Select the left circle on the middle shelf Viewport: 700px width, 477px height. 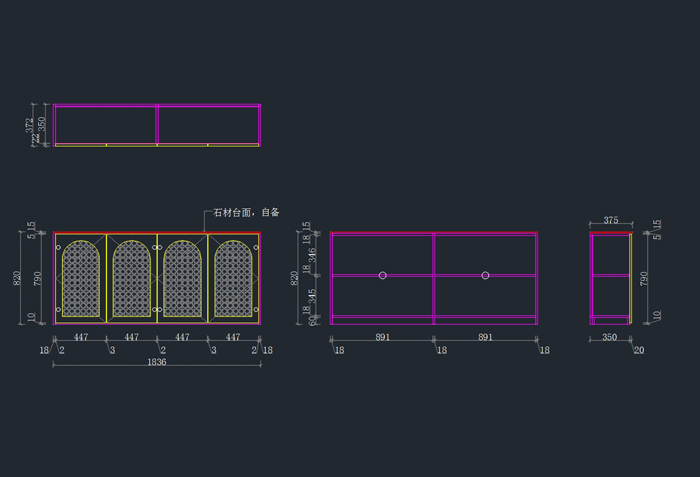[383, 275]
